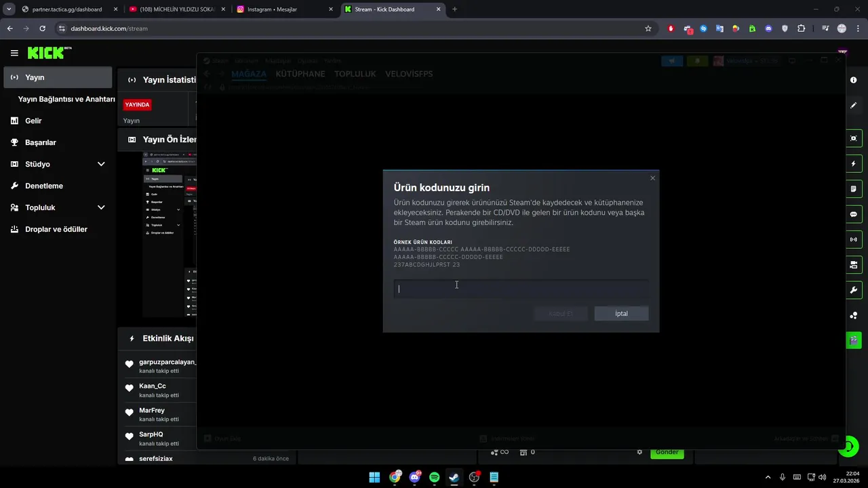Open the camera widget icon in right sidebar
Viewport: 868px width, 488px height.
[x=854, y=264]
